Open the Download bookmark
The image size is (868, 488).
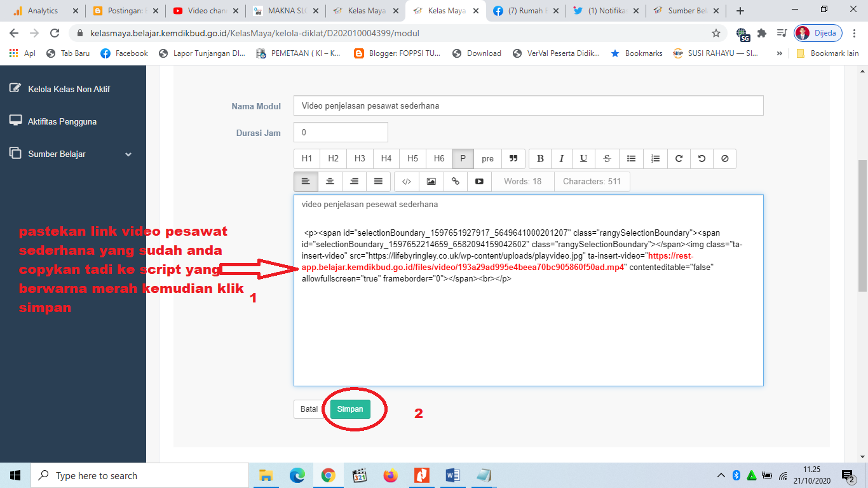tap(477, 53)
